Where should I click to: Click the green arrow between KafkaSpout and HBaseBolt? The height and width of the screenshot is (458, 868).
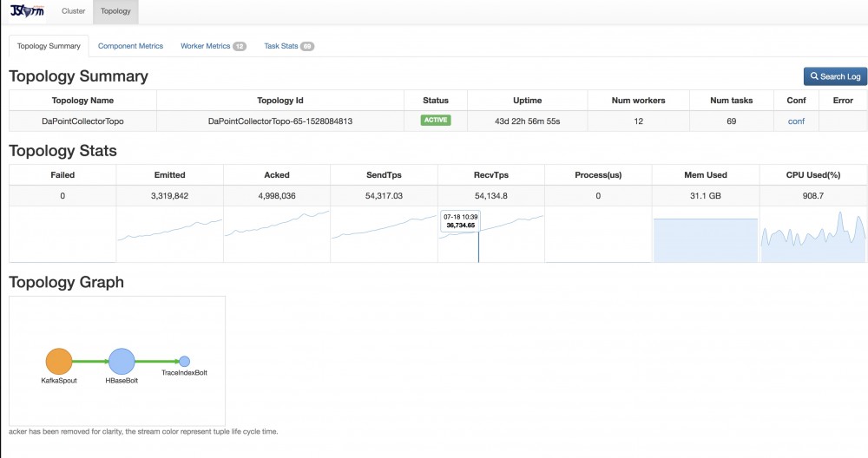pyautogui.click(x=89, y=361)
